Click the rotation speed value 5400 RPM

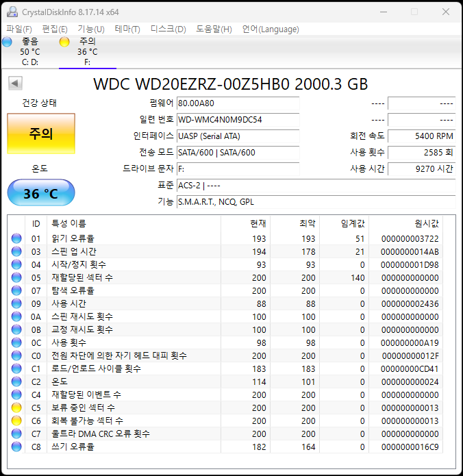point(422,136)
